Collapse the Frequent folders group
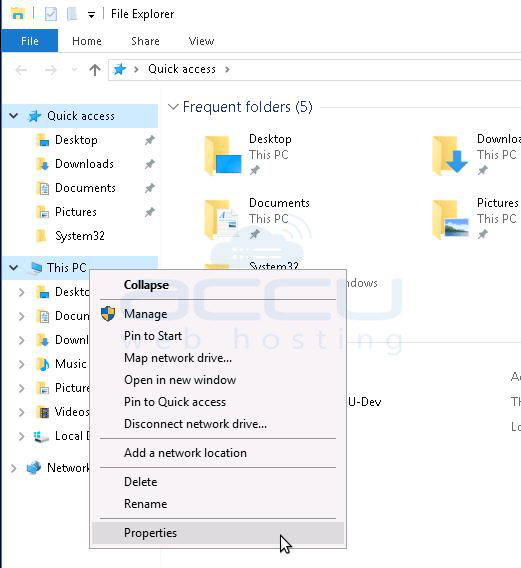This screenshot has width=521, height=568. [173, 107]
